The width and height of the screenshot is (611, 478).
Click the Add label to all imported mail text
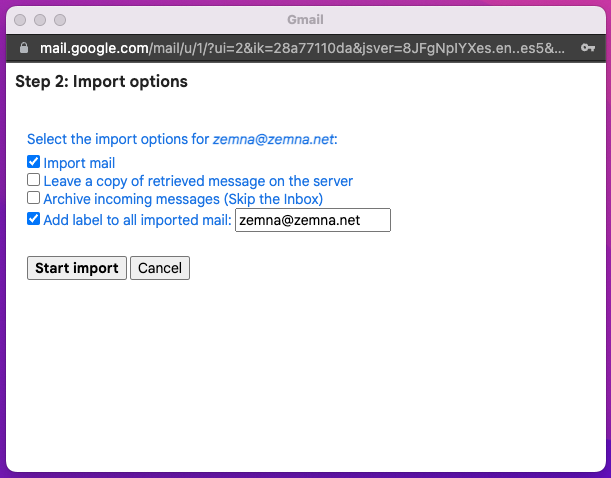[138, 220]
